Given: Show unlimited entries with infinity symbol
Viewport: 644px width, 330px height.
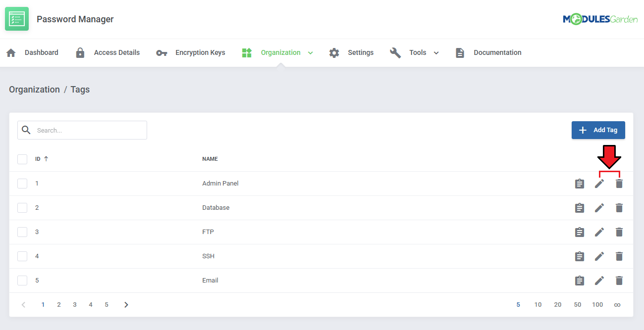Looking at the screenshot, I should point(617,305).
